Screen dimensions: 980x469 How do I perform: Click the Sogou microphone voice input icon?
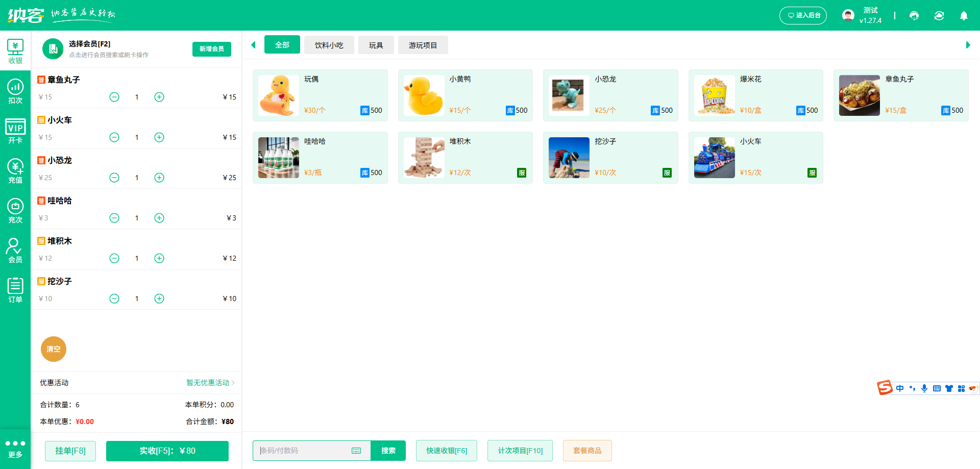point(924,388)
